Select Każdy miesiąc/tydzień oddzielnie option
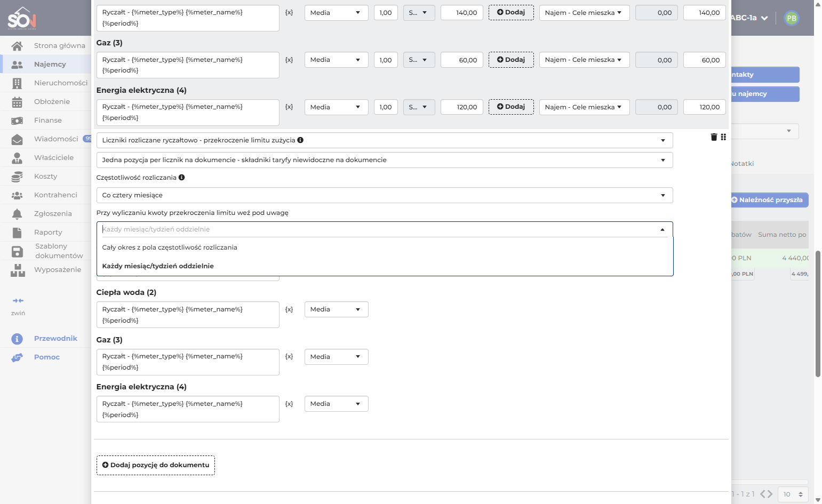Image resolution: width=822 pixels, height=504 pixels. click(385, 266)
